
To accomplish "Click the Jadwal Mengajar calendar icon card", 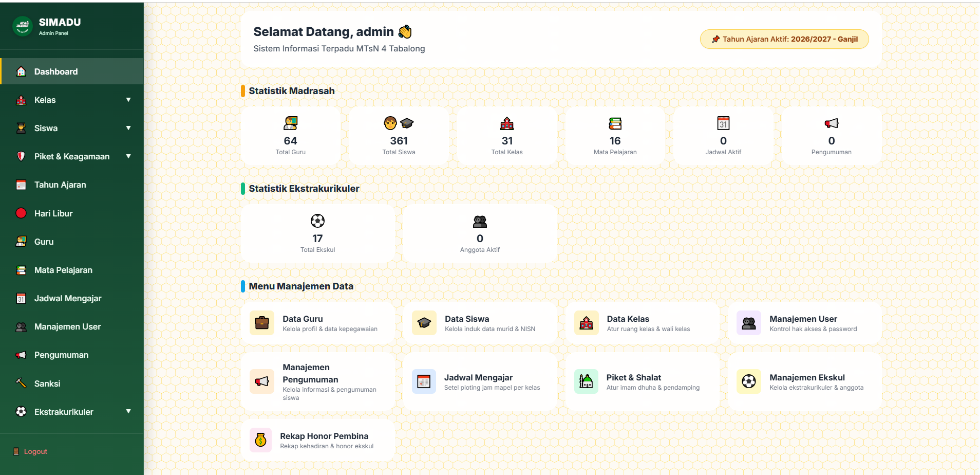I will [424, 381].
